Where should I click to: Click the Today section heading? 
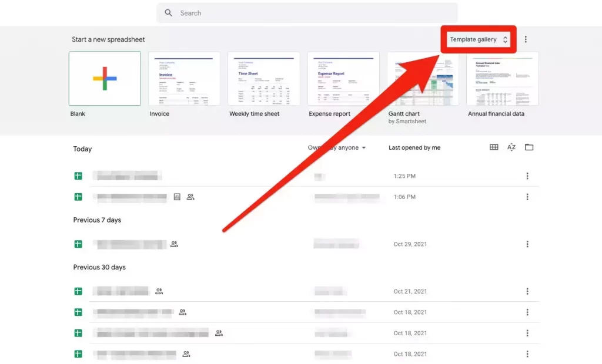(82, 149)
